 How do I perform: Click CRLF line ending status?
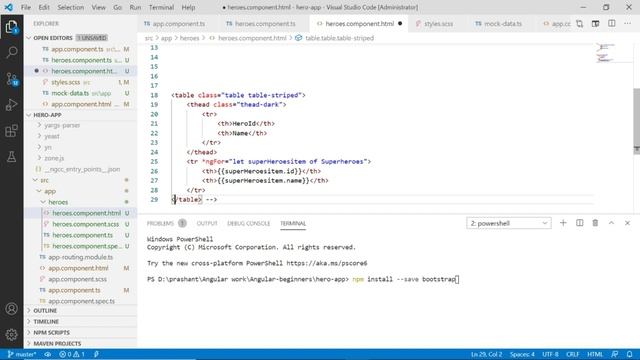[x=573, y=354]
